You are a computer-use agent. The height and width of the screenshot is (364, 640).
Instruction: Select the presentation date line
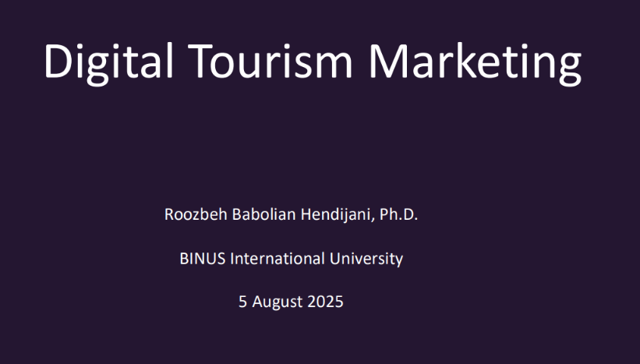pos(291,302)
